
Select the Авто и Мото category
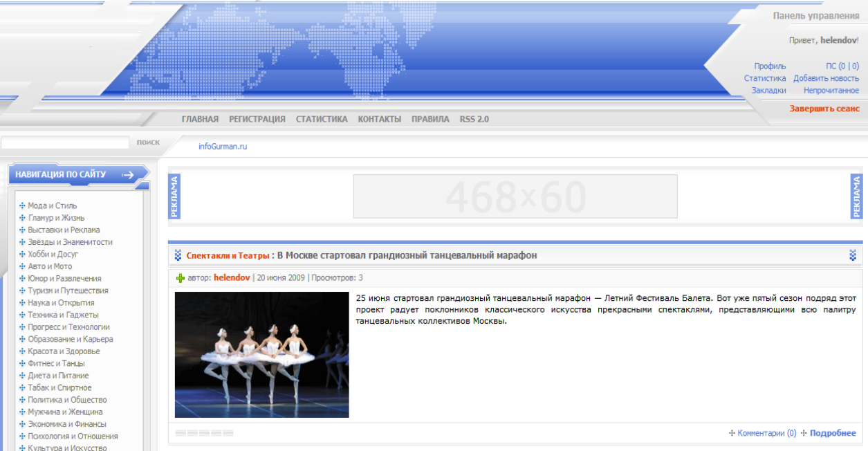pos(50,266)
